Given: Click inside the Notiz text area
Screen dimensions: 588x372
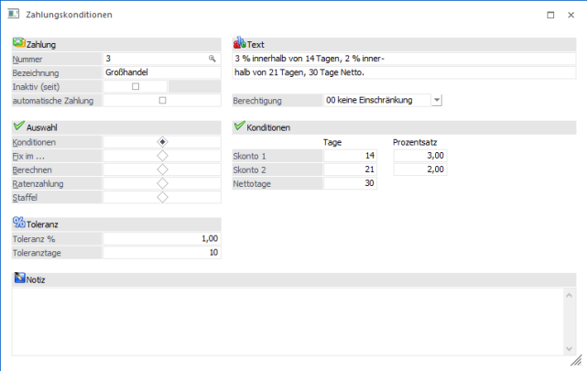Looking at the screenshot, I should (293, 321).
